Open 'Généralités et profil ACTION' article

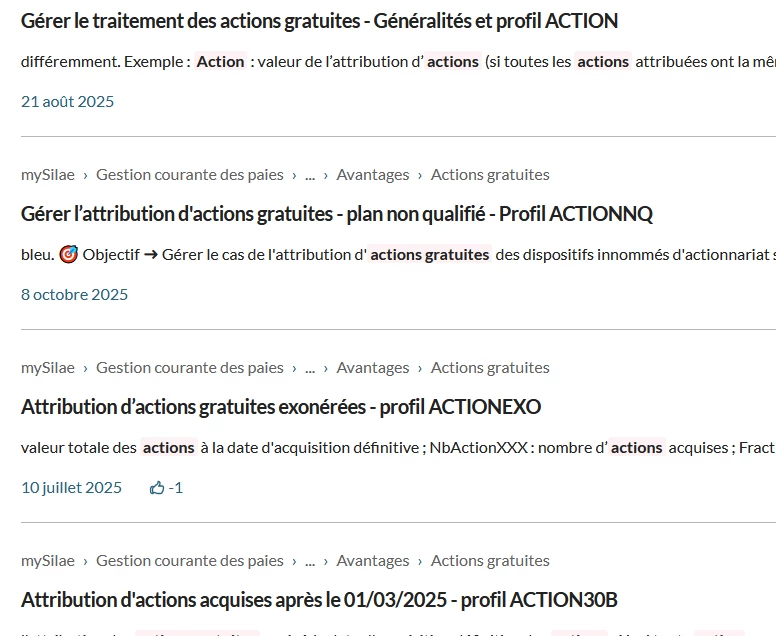coord(319,21)
